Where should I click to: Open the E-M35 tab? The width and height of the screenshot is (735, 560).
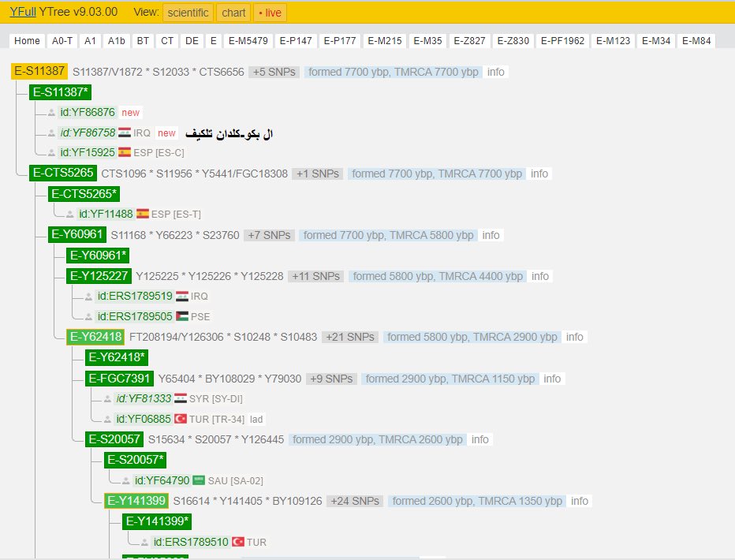point(427,41)
